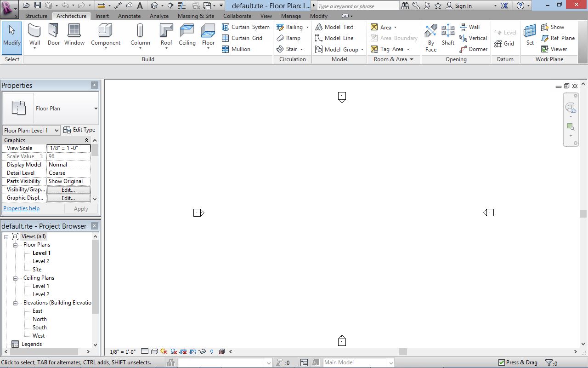The height and width of the screenshot is (368, 588).
Task: Click the Edit Type button
Action: click(x=79, y=130)
